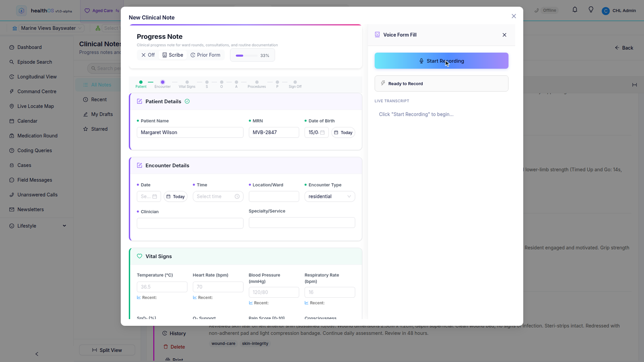Screen dimensions: 644x362
Task: Click the Split View button
Action: tap(107, 350)
